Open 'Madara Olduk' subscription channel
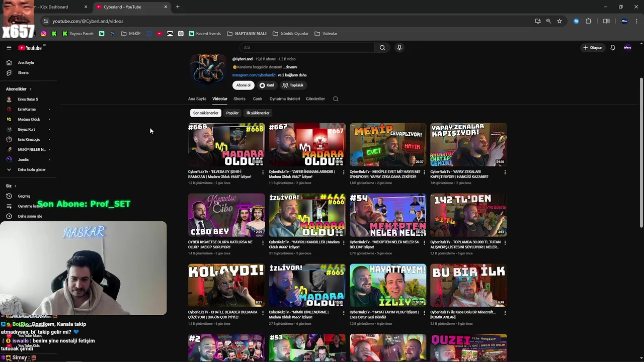Image resolution: width=644 pixels, height=362 pixels. click(x=29, y=119)
